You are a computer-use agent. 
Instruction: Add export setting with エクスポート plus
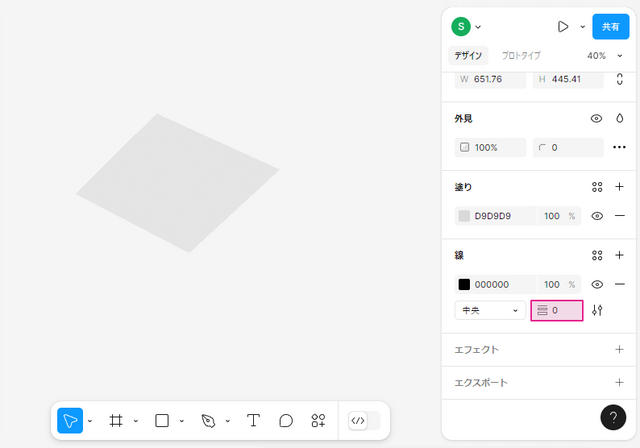point(619,382)
